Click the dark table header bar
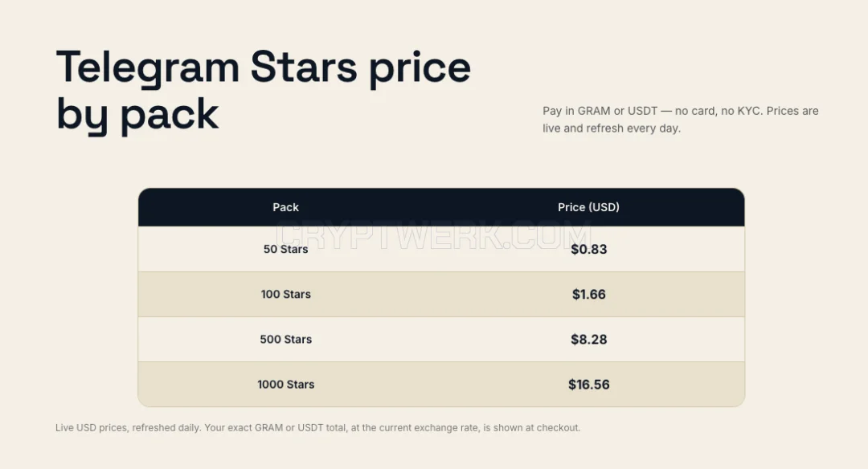The width and height of the screenshot is (868, 469). (441, 207)
